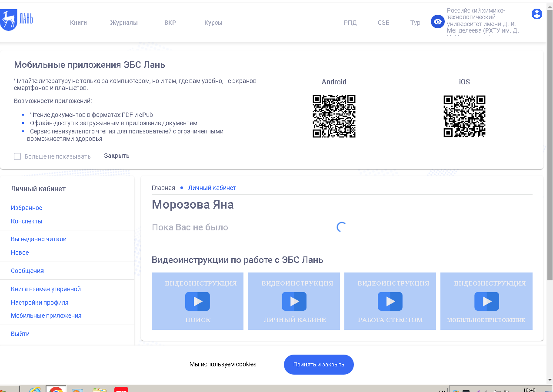Open the cookies policy link
The image size is (553, 392).
(x=246, y=365)
